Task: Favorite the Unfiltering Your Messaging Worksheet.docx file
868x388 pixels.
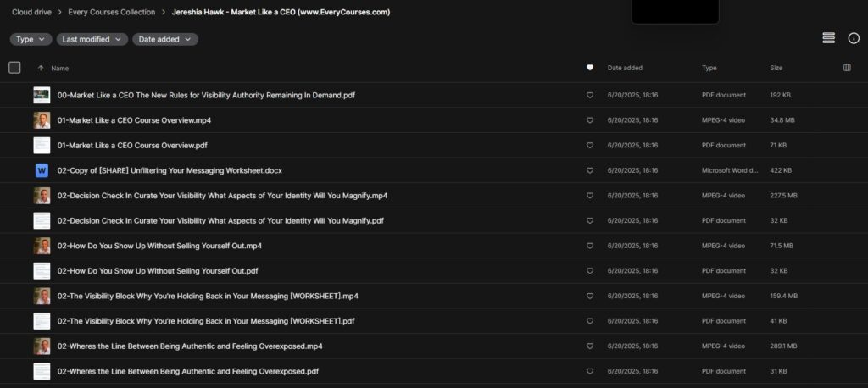Action: coord(590,170)
